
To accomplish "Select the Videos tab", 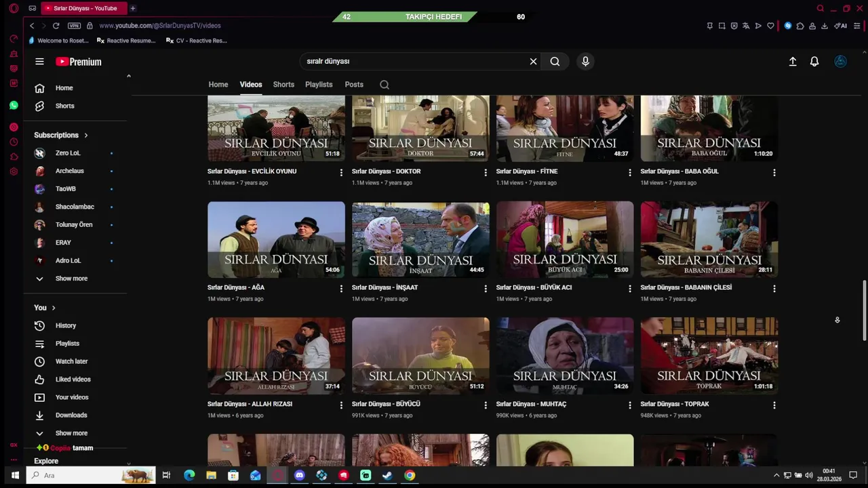I will click(x=251, y=85).
